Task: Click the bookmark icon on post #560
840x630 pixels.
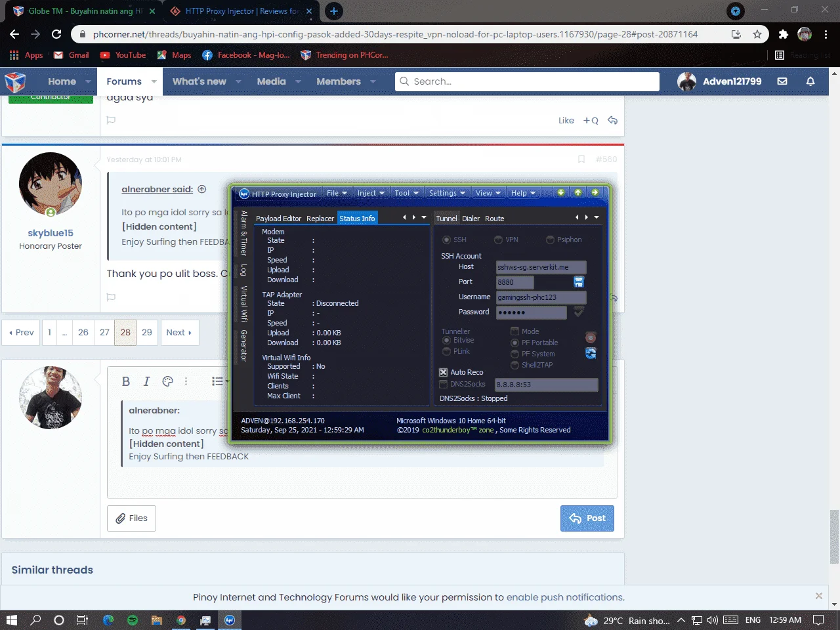Action: 581,159
